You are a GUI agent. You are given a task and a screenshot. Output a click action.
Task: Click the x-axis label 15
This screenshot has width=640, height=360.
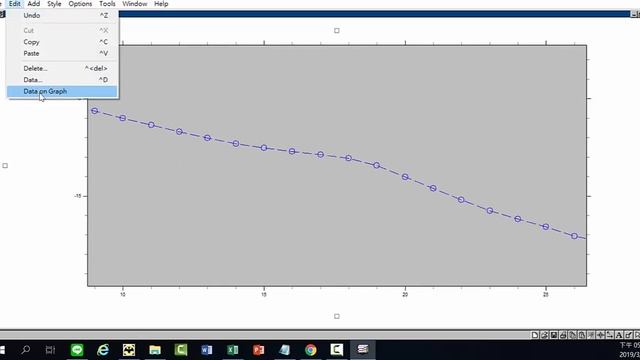pyautogui.click(x=264, y=294)
